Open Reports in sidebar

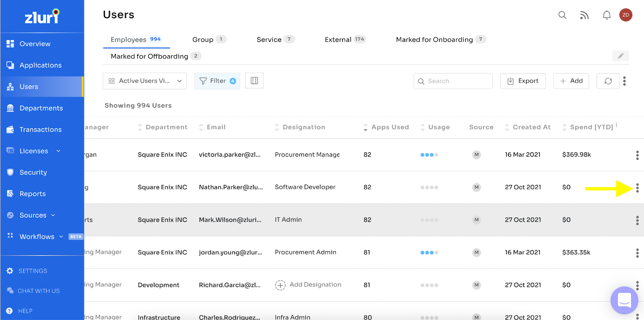pyautogui.click(x=42, y=193)
